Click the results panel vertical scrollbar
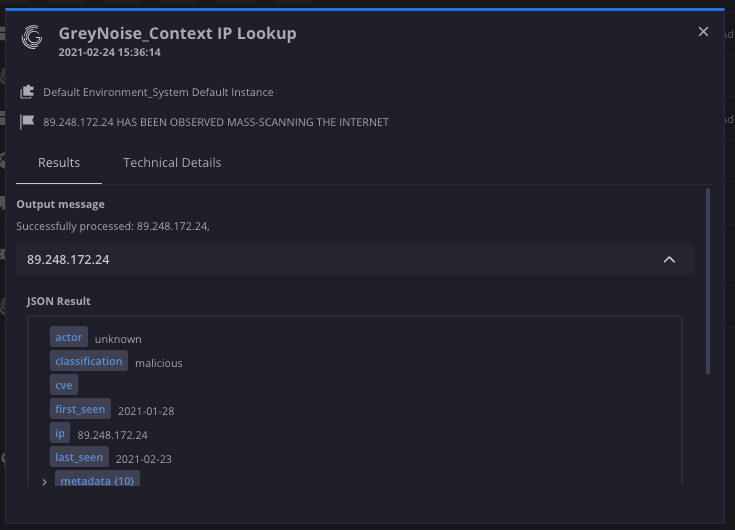This screenshot has height=530, width=735. [x=707, y=281]
